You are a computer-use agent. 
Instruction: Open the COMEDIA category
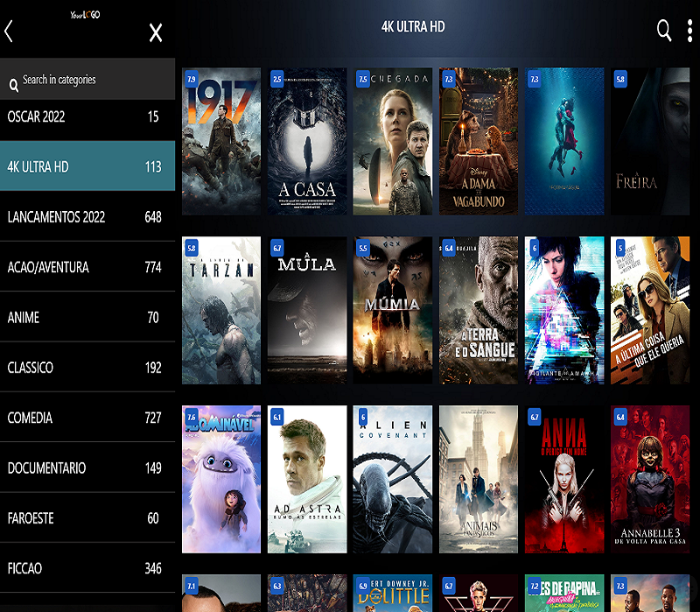click(87, 418)
